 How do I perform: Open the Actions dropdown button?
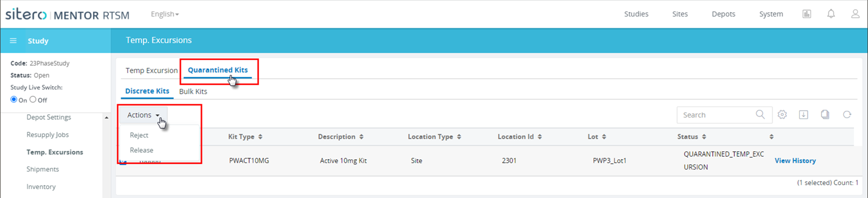pyautogui.click(x=143, y=115)
